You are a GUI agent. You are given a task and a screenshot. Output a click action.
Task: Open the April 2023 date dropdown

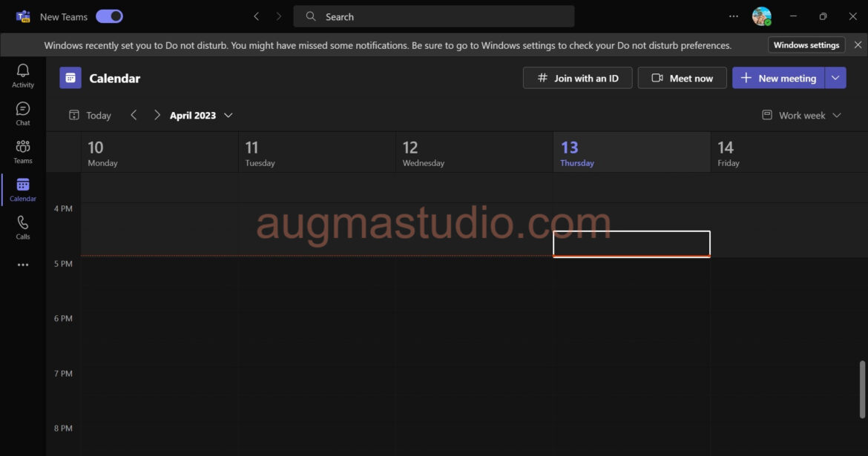[x=199, y=115]
